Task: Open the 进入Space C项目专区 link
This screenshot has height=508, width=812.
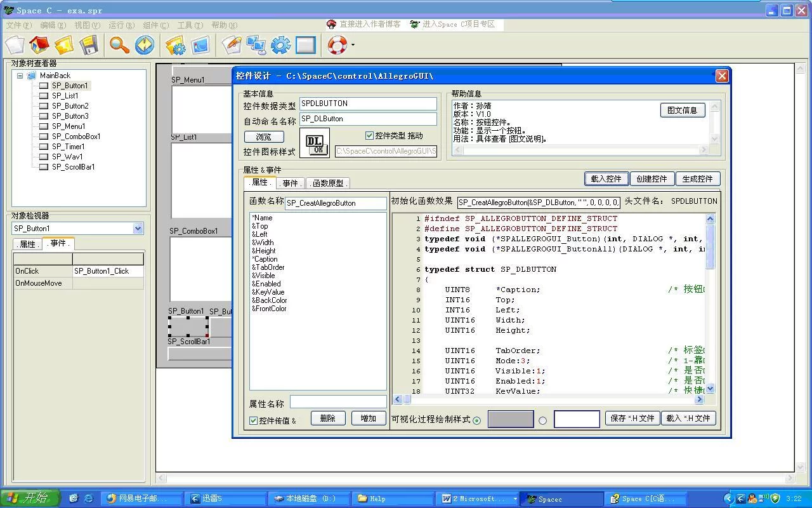Action: (x=458, y=24)
